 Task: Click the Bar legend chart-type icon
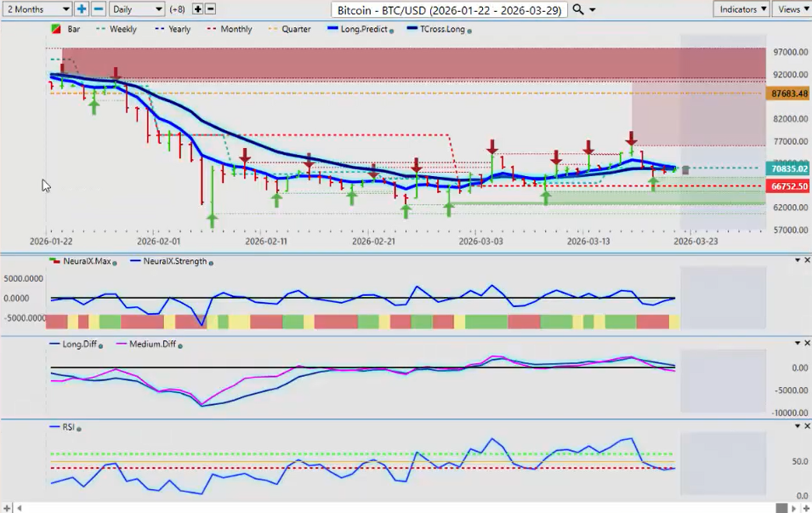click(x=56, y=29)
